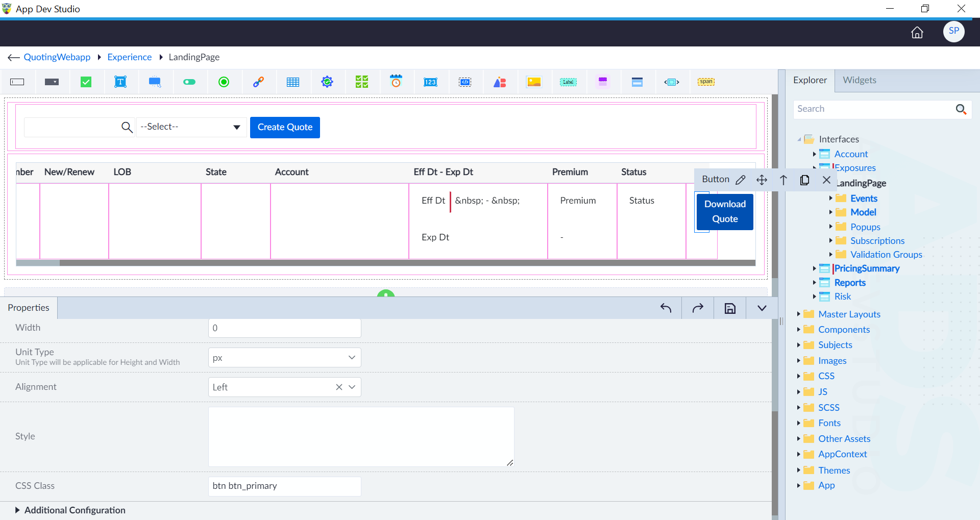Select the HTML code snippet widget icon
The image size is (980, 520).
[x=465, y=82]
